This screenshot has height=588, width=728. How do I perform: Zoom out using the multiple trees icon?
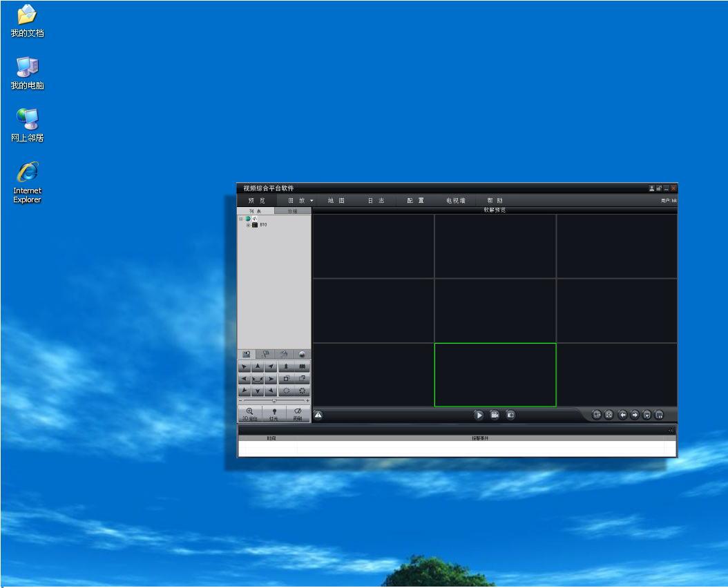[303, 366]
